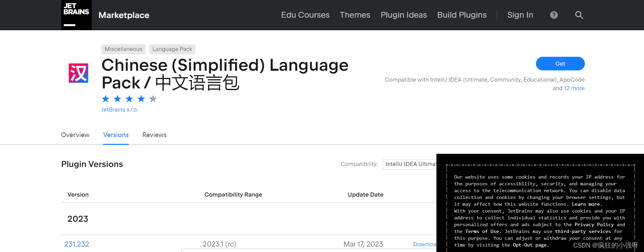Screen dimensions: 644x252
Task: Click the search magnifier icon
Action: point(579,15)
